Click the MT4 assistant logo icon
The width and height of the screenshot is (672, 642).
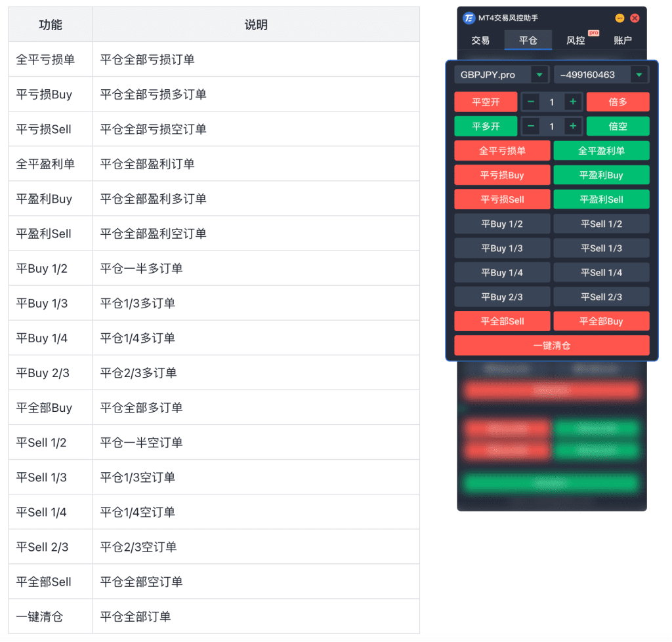(x=469, y=18)
